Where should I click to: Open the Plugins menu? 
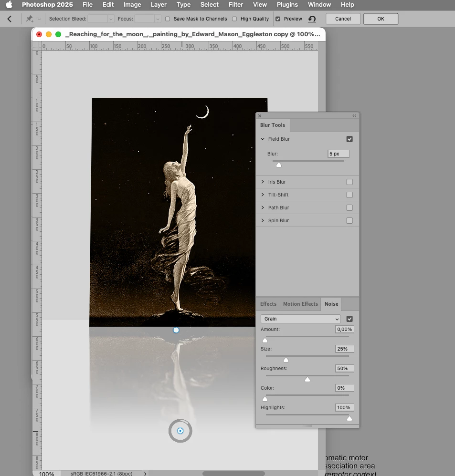point(287,5)
